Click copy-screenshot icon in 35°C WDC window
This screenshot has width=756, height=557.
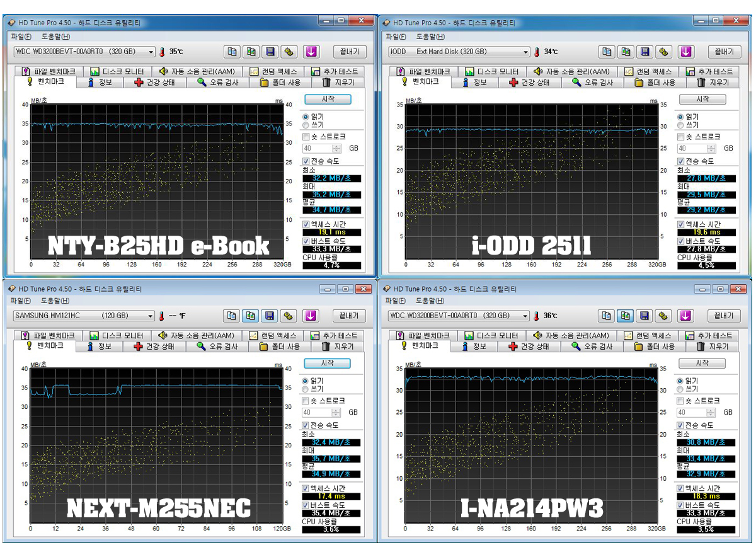point(251,52)
